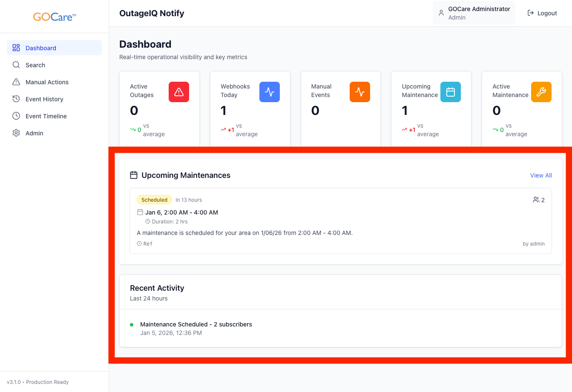Click the blue Webhooks Today pulse icon
This screenshot has width=572, height=392.
click(x=270, y=92)
